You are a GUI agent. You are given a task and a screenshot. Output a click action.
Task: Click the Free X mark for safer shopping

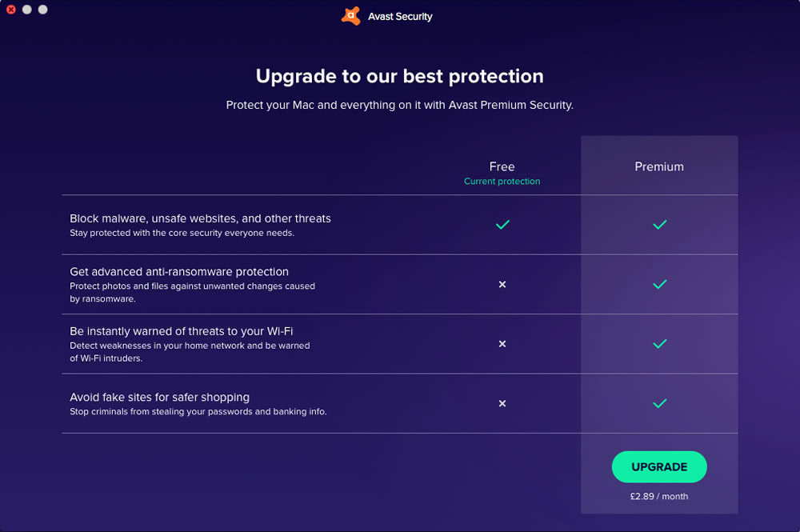click(x=502, y=403)
